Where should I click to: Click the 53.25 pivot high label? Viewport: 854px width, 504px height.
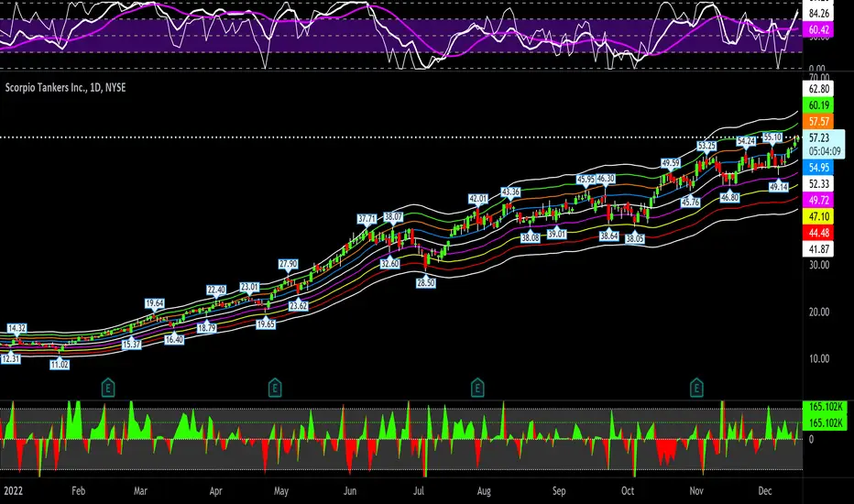click(706, 146)
